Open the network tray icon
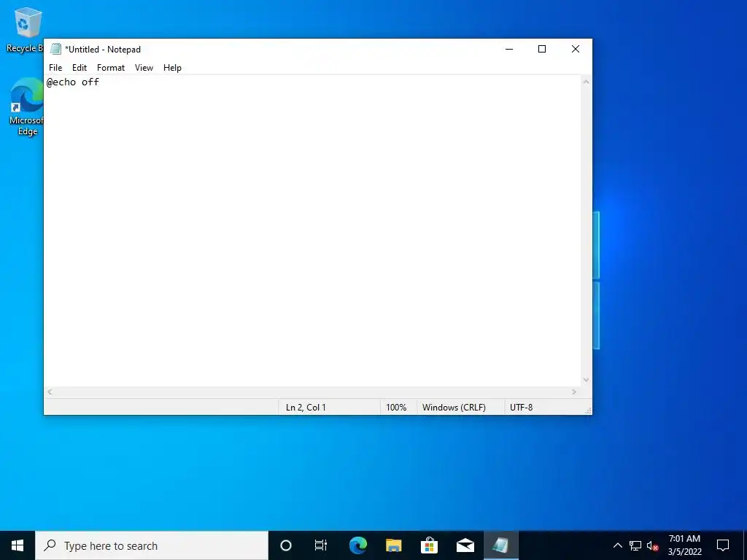The image size is (747, 560). (635, 545)
